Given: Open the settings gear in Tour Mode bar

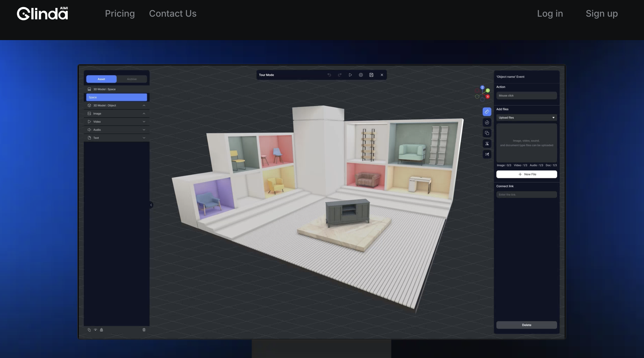Looking at the screenshot, I should 361,75.
